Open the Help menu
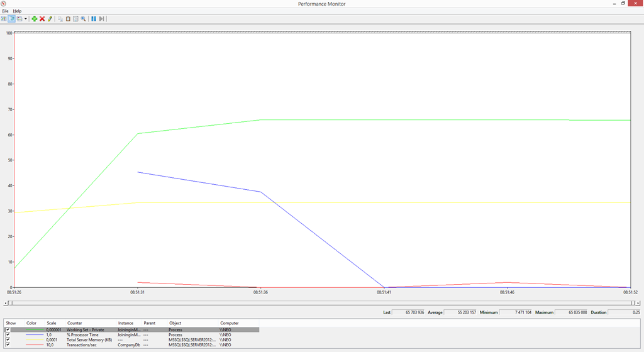Screen dimensions: 644x352 pos(17,11)
